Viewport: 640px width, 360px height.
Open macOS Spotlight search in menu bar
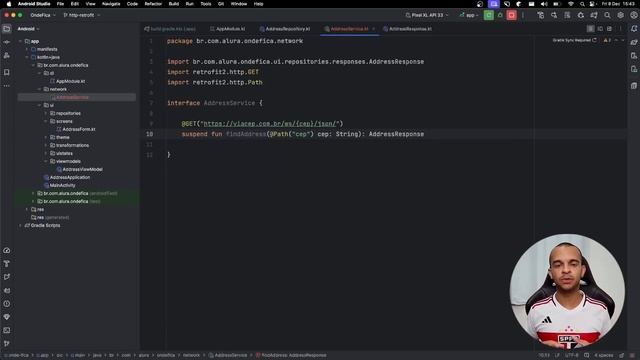pyautogui.click(x=582, y=4)
